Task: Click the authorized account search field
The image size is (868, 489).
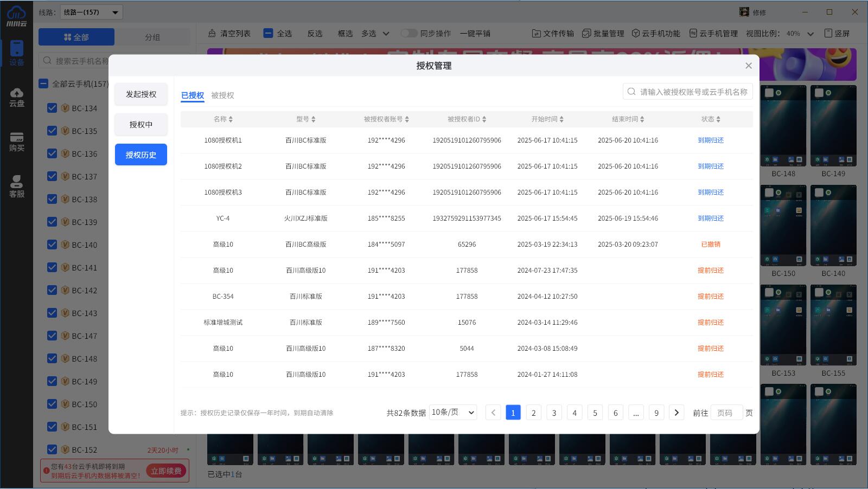Action: 693,92
